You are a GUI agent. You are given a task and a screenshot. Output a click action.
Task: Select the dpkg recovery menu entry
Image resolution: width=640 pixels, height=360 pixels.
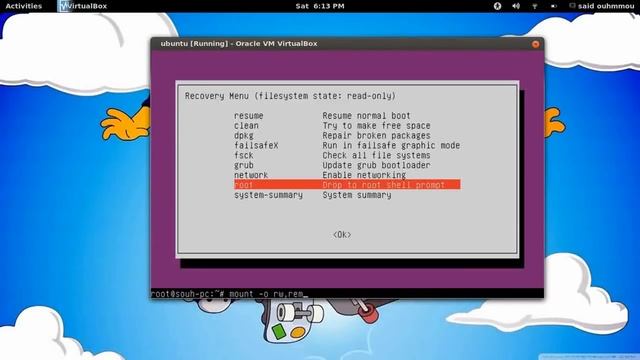tap(244, 136)
